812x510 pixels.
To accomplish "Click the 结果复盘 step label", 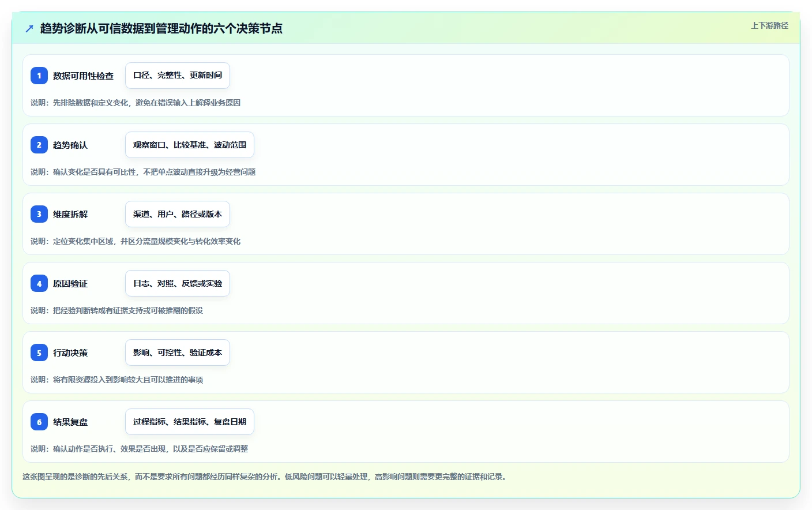I will pyautogui.click(x=70, y=422).
